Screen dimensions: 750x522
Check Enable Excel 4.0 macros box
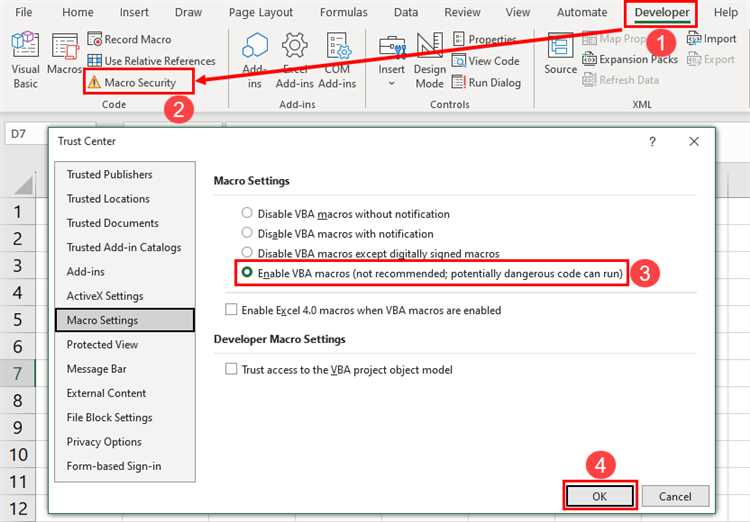231,310
